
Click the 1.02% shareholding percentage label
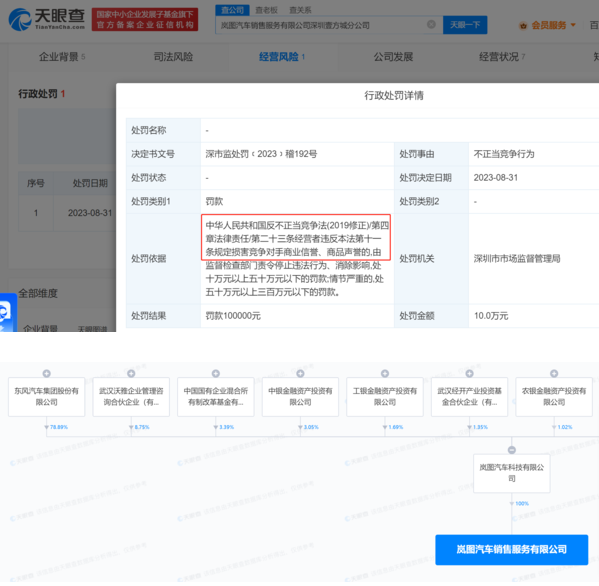pyautogui.click(x=565, y=427)
